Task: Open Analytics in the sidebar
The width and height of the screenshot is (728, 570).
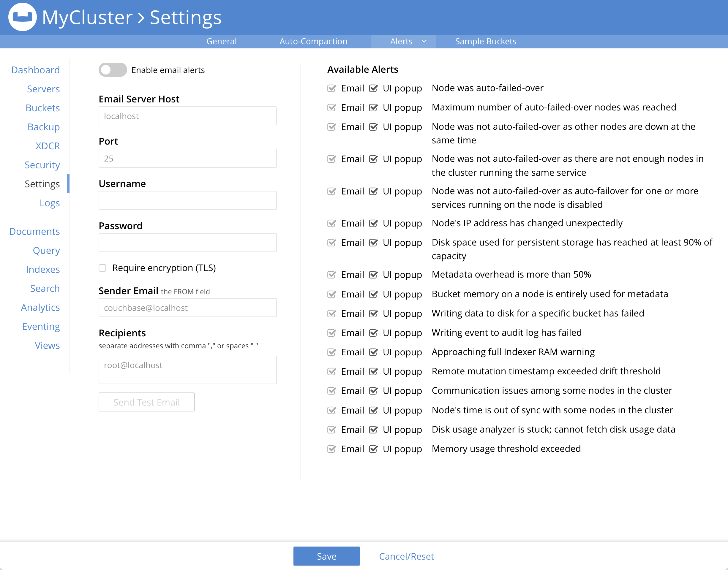Action: tap(40, 308)
